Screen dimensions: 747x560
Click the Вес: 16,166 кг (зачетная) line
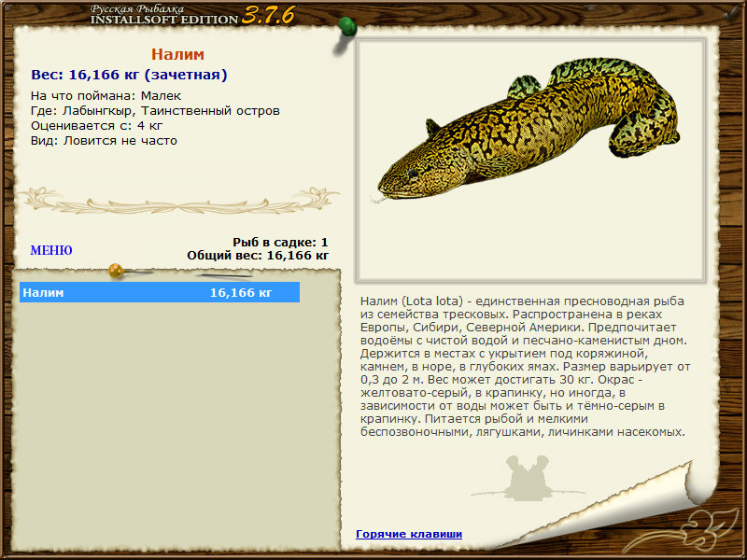[x=129, y=75]
